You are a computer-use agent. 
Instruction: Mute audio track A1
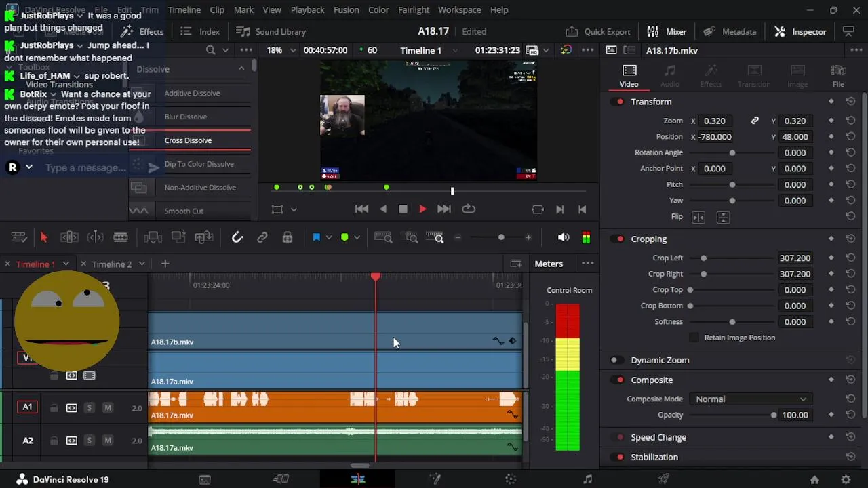tap(107, 407)
